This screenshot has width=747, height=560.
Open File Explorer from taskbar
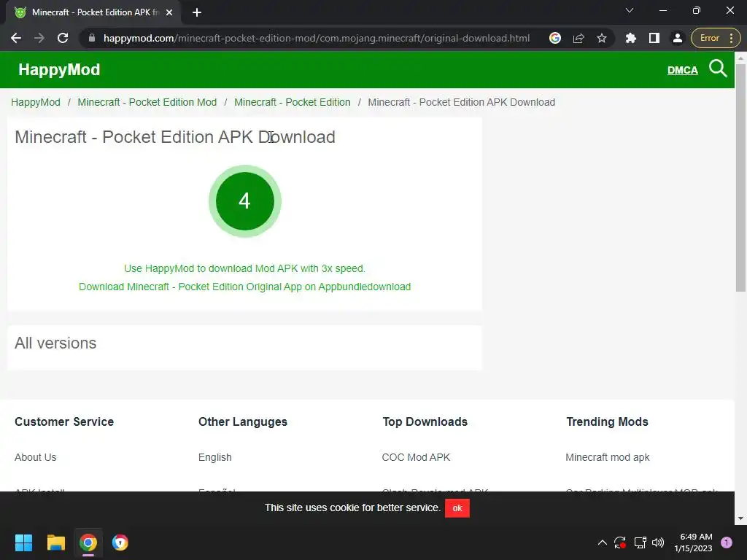[55, 542]
